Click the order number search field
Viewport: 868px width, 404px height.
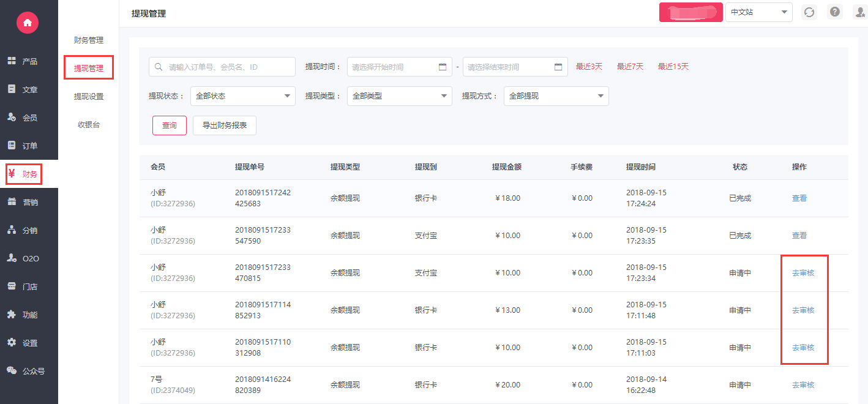[x=226, y=67]
